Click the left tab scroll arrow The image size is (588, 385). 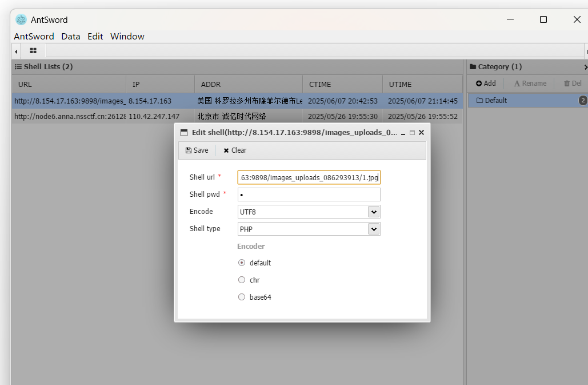point(16,51)
